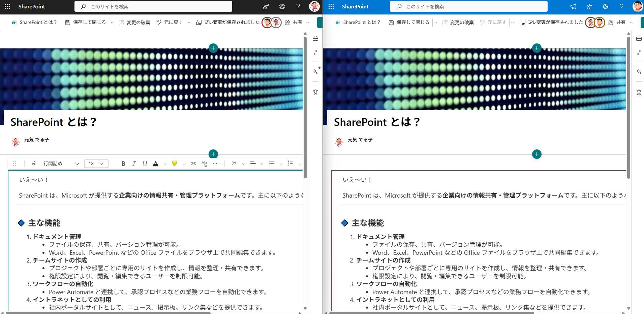Pick font color swatch with black bar
644x314 pixels.
156,164
